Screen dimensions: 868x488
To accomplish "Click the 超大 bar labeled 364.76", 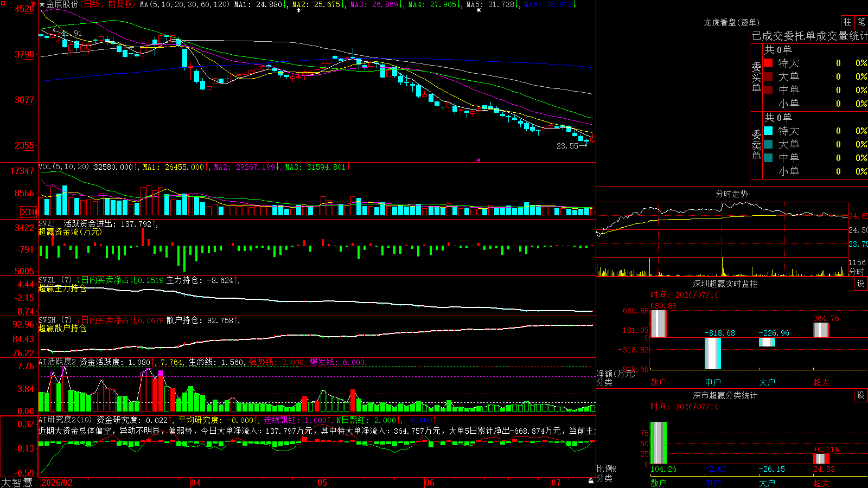I will pos(821,330).
